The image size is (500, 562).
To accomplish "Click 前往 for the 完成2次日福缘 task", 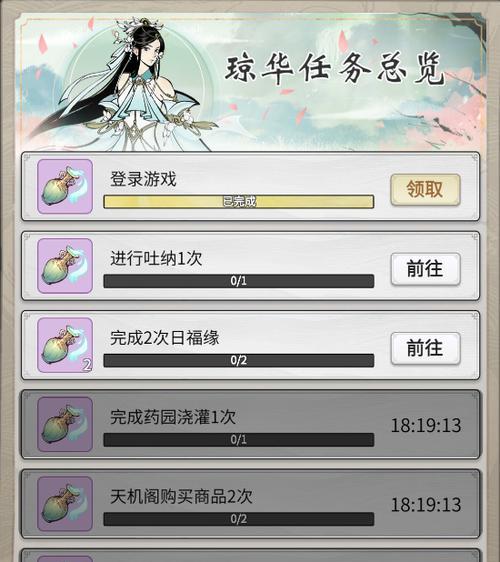I will click(425, 348).
